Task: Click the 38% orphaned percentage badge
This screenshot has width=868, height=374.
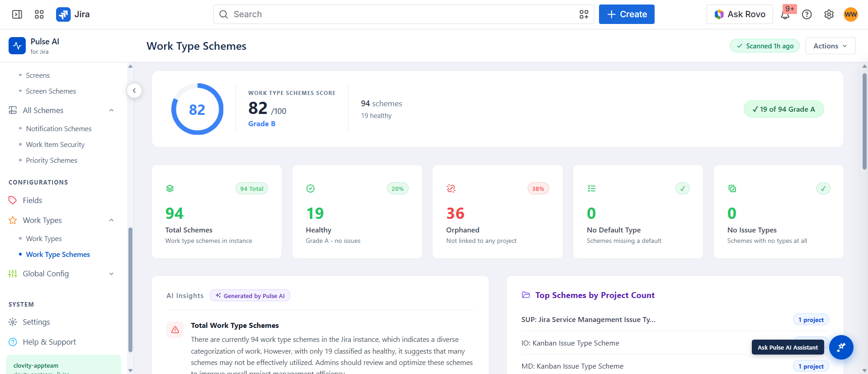Action: (x=538, y=189)
